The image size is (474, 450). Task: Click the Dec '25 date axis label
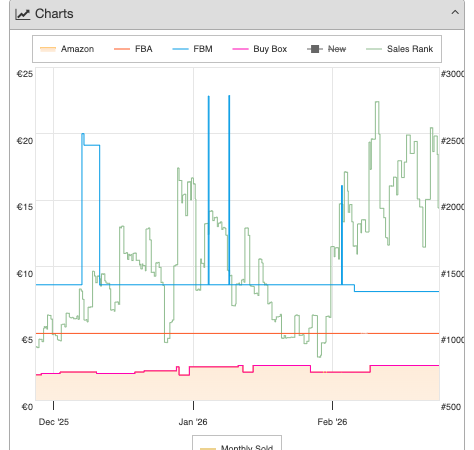coord(54,422)
